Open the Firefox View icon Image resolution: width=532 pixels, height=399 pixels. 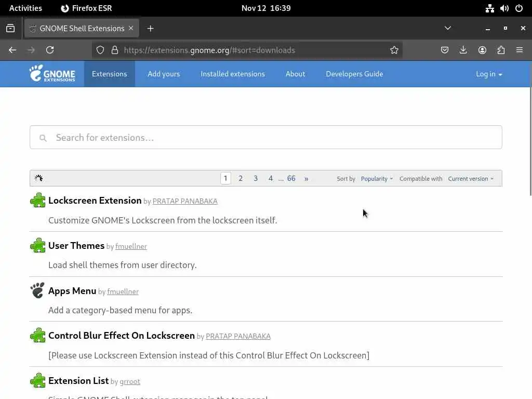click(x=10, y=28)
